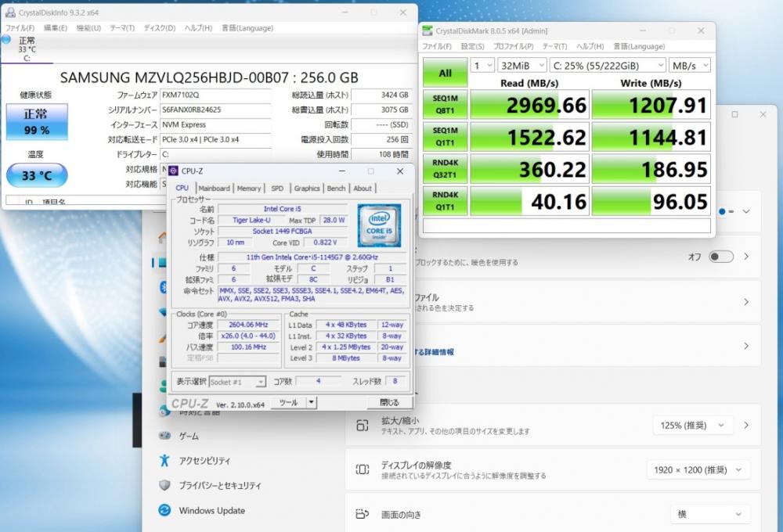The height and width of the screenshot is (532, 783).
Task: Open Windows Update in Settings sidebar
Action: coord(211,511)
